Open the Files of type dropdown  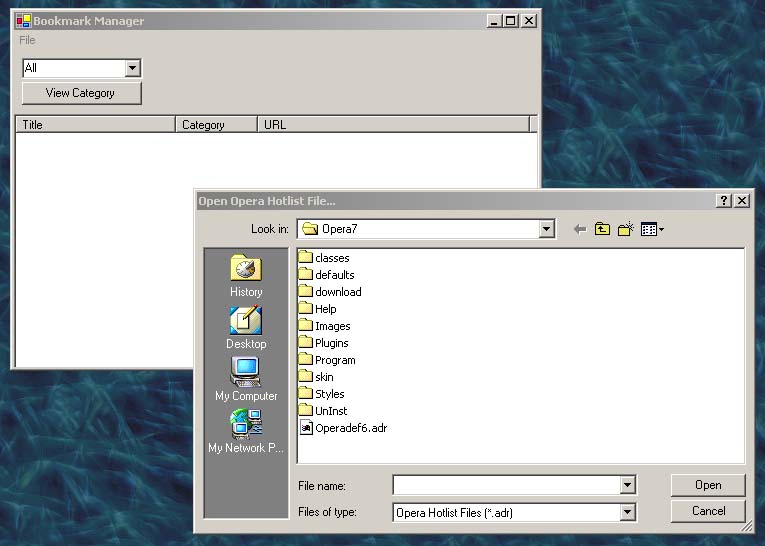click(627, 513)
